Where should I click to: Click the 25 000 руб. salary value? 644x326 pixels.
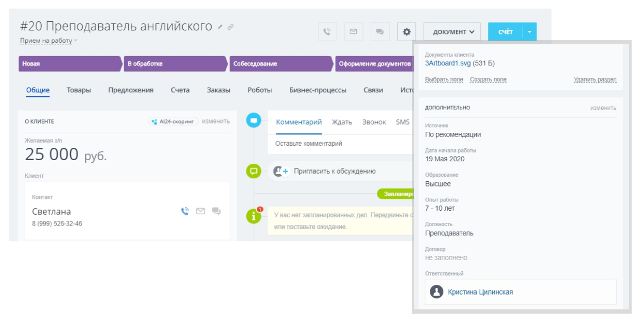(x=66, y=155)
